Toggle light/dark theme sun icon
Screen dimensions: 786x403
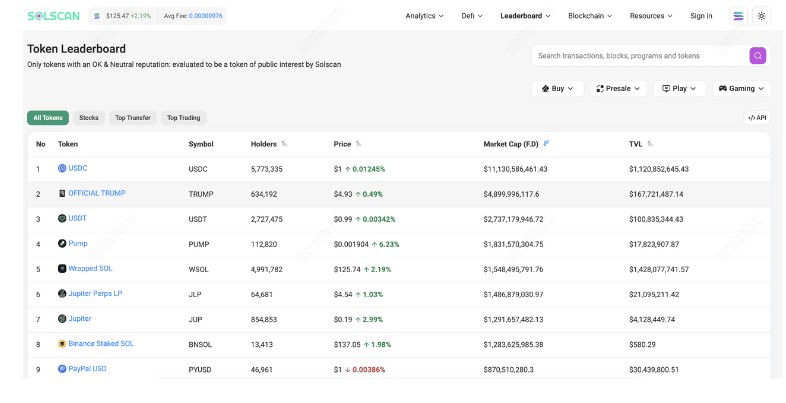pos(761,16)
